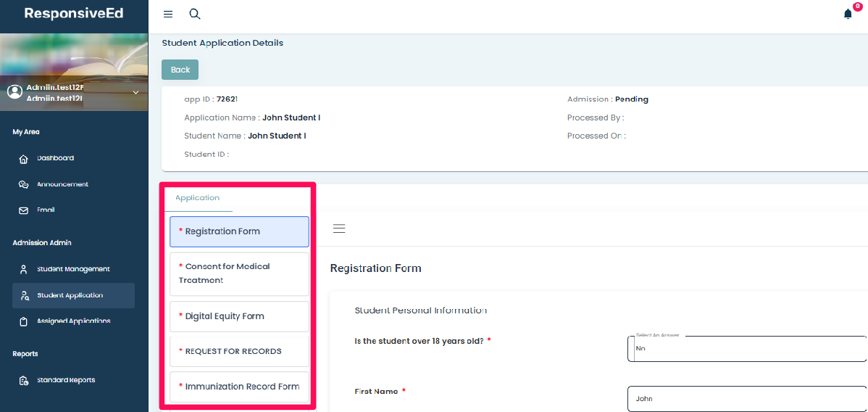
Task: Open the Consent for Medical Treatment form
Action: coord(239,273)
